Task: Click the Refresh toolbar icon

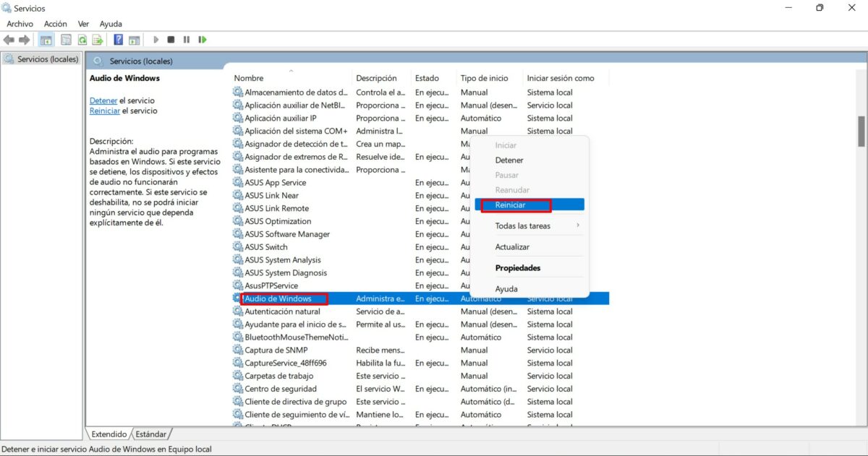Action: [82, 40]
